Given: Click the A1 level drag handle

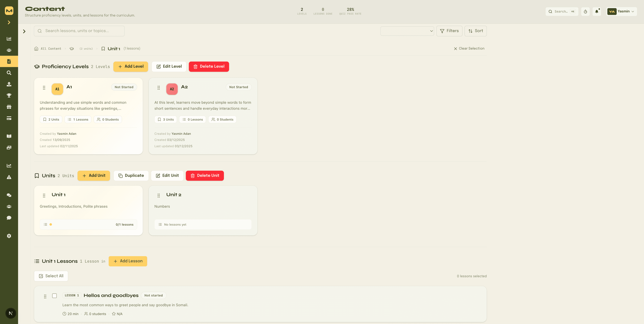Looking at the screenshot, I should (44, 88).
